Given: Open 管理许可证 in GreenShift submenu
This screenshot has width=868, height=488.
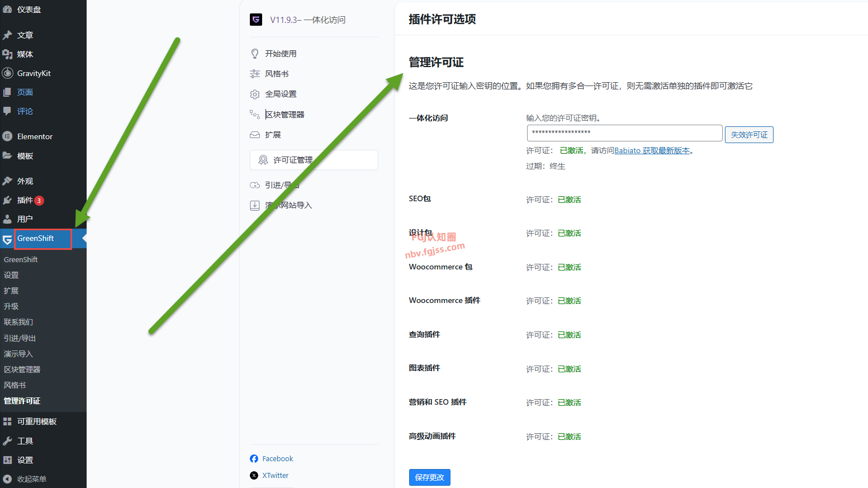Looking at the screenshot, I should click(x=22, y=401).
